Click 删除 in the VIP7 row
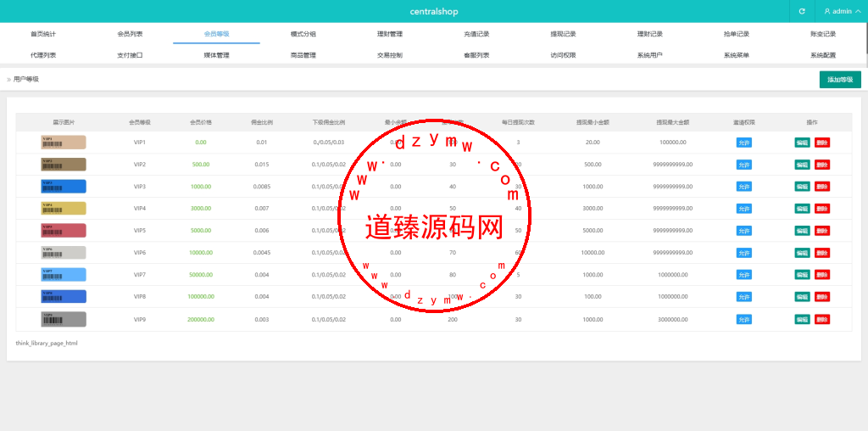 coord(822,275)
